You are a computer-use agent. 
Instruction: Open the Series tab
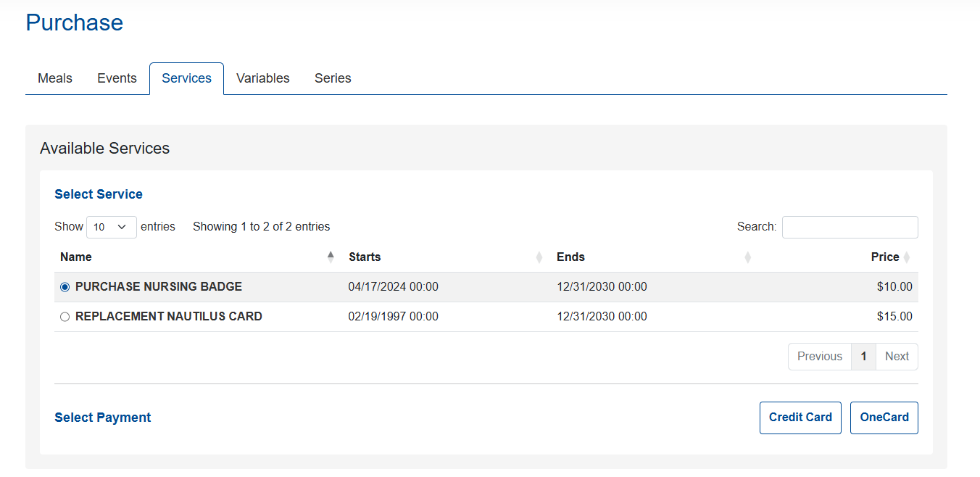[x=333, y=78]
